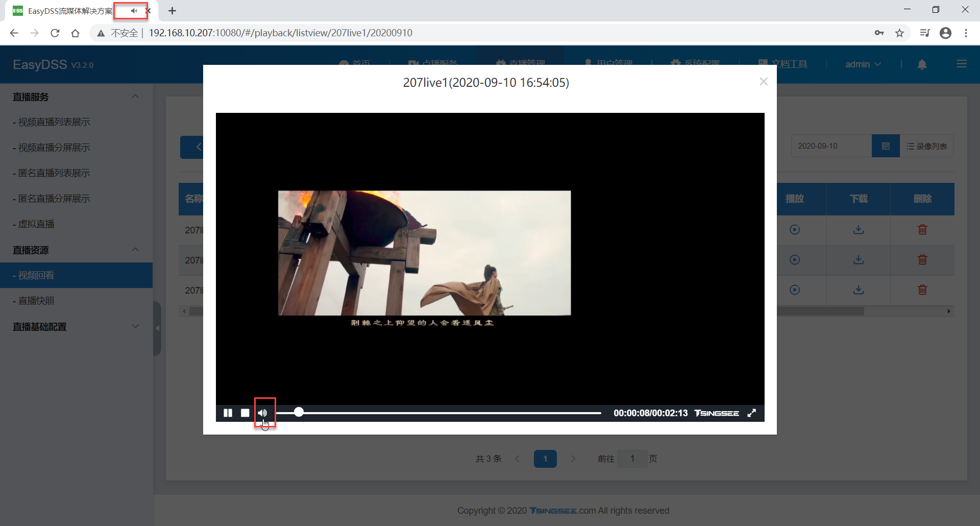980x526 pixels.
Task: Bookmark this page with the star
Action: click(x=899, y=33)
